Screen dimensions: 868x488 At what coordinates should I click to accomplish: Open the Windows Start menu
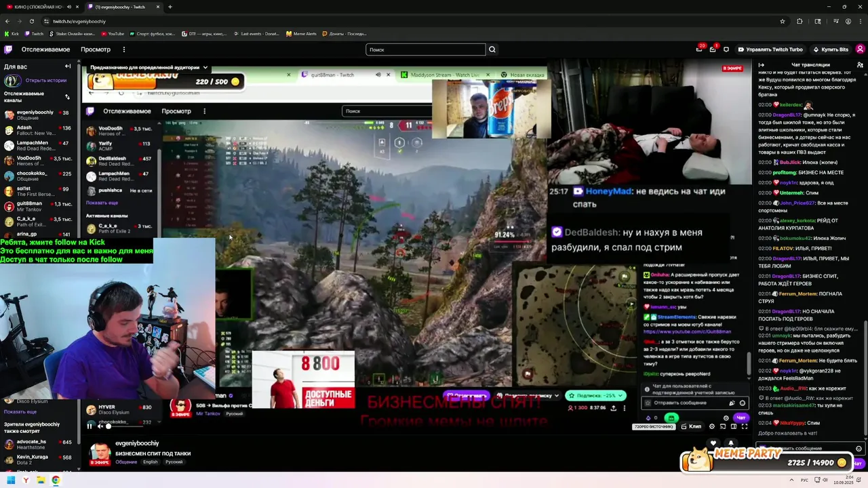pyautogui.click(x=11, y=481)
